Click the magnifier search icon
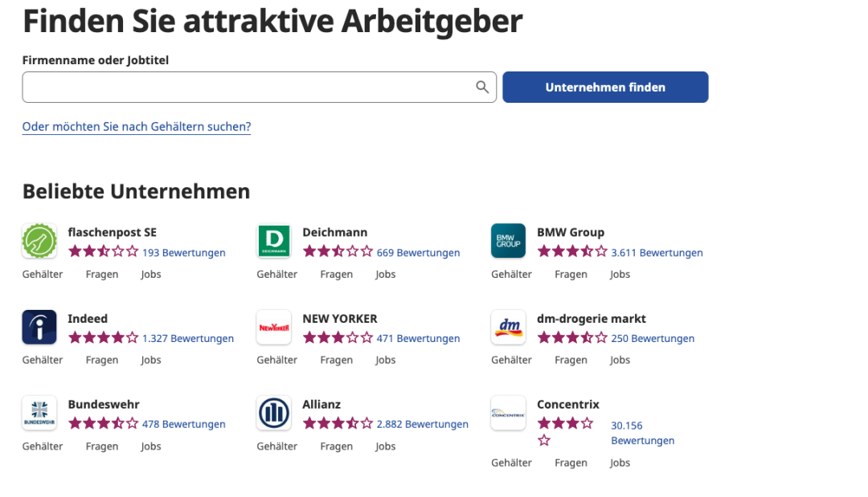868x497 pixels. [482, 88]
